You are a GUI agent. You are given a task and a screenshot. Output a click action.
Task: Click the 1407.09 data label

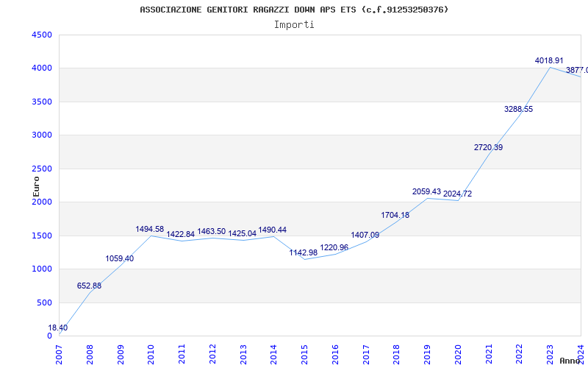pyautogui.click(x=365, y=236)
